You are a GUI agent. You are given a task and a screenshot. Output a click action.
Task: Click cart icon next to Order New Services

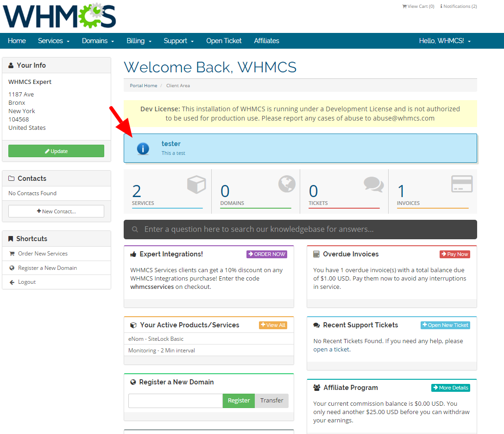(12, 254)
